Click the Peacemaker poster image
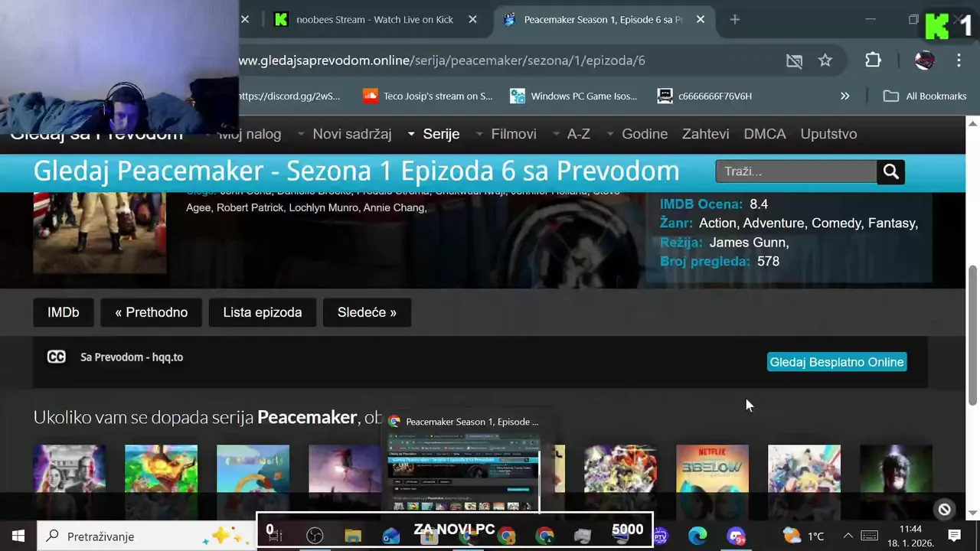 click(x=100, y=233)
